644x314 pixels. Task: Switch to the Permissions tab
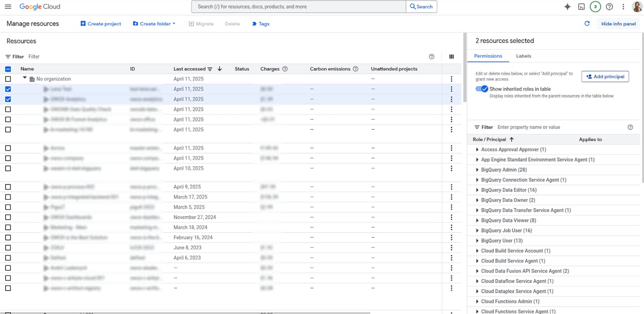[488, 56]
